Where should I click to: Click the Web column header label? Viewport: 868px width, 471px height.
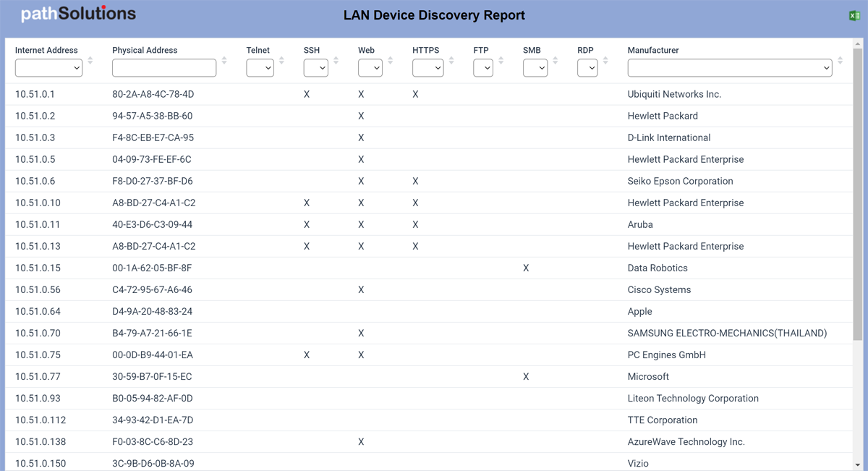366,50
